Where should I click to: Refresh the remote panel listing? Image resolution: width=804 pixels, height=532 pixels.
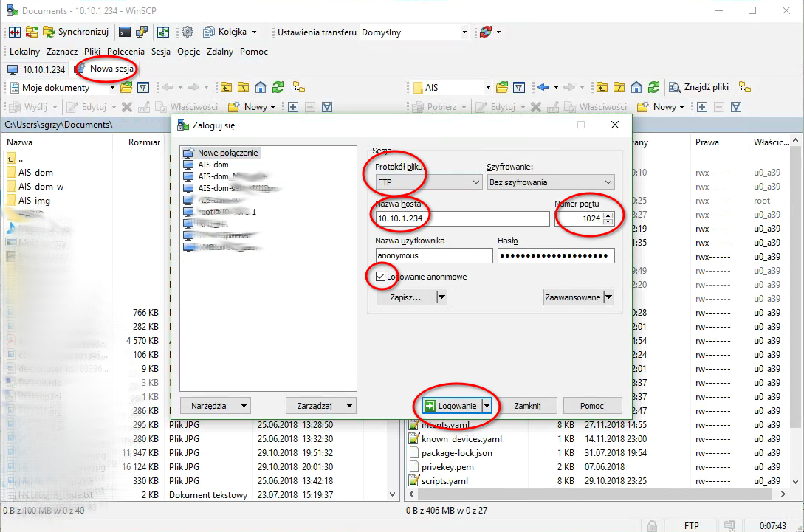pos(654,88)
